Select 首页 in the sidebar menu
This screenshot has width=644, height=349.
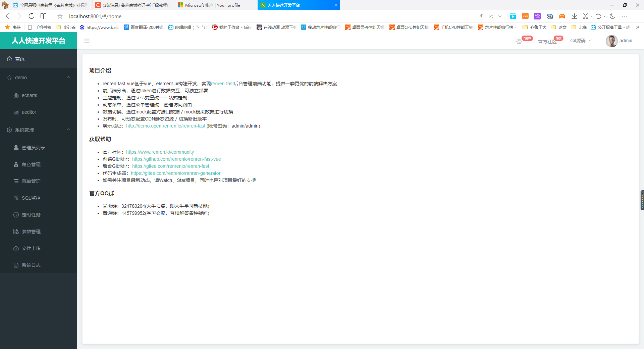click(19, 58)
